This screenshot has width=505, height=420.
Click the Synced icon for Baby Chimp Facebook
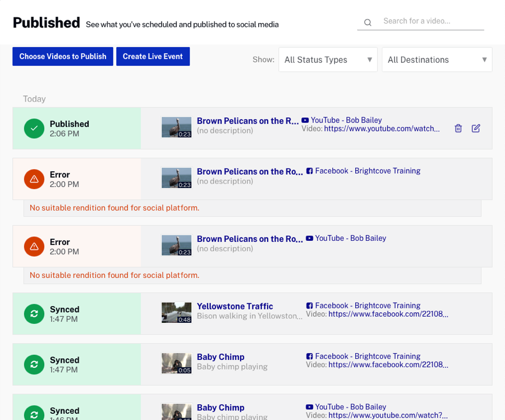[34, 364]
